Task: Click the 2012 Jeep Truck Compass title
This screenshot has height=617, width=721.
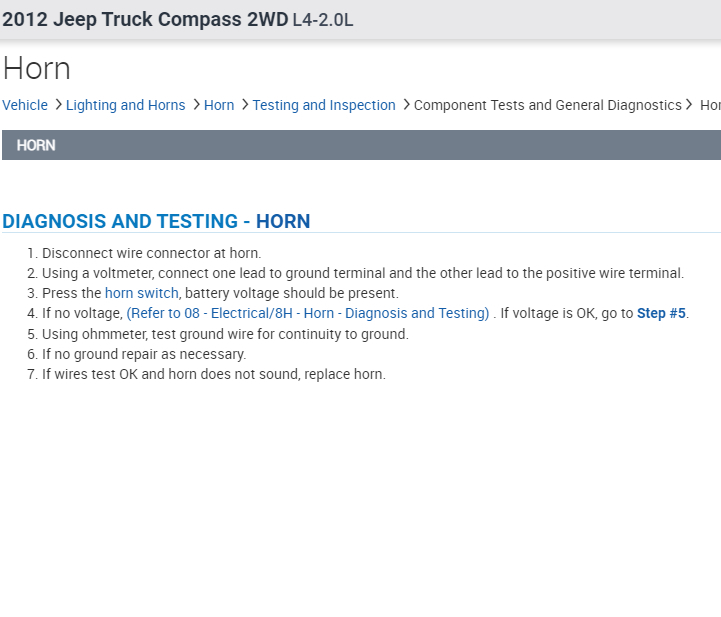Action: [145, 19]
